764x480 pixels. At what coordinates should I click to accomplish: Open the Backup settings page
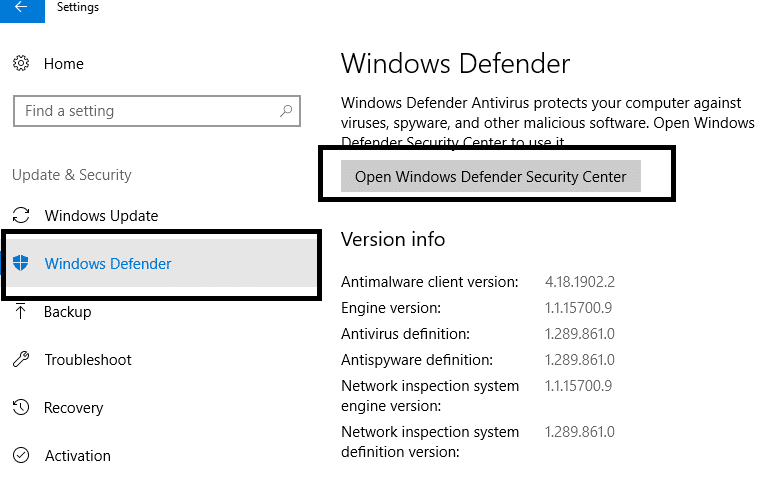click(x=67, y=312)
